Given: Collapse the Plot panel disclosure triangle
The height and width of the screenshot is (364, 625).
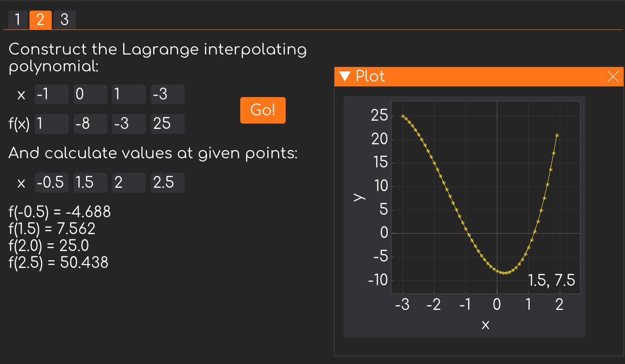Looking at the screenshot, I should pos(346,76).
